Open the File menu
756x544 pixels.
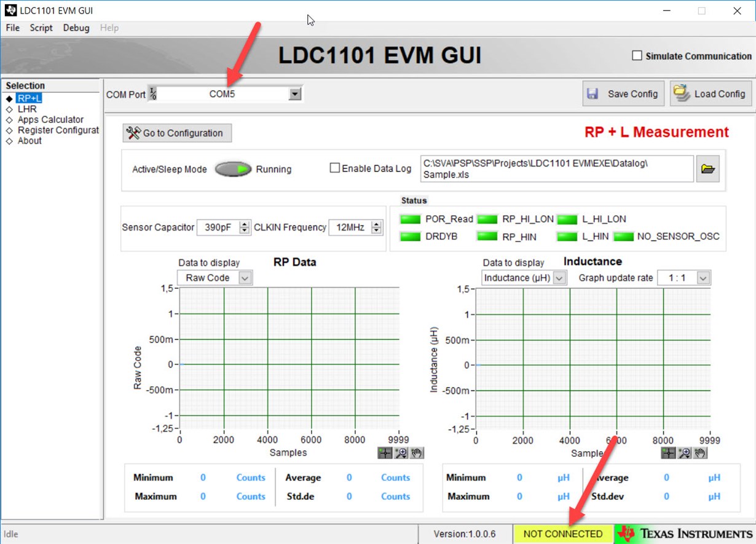point(12,28)
